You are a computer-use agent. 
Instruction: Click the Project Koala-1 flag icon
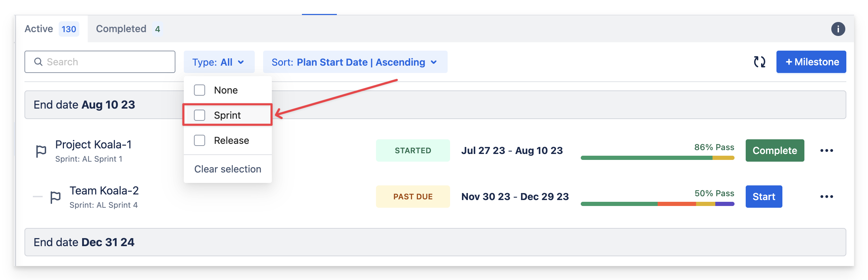[x=41, y=151]
